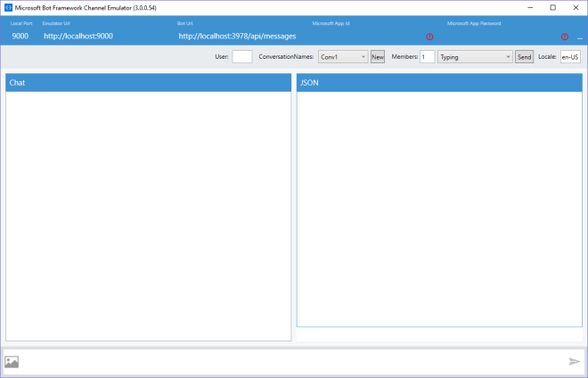Expand the Typing activity type dropdown
This screenshot has width=588, height=378.
tap(475, 57)
